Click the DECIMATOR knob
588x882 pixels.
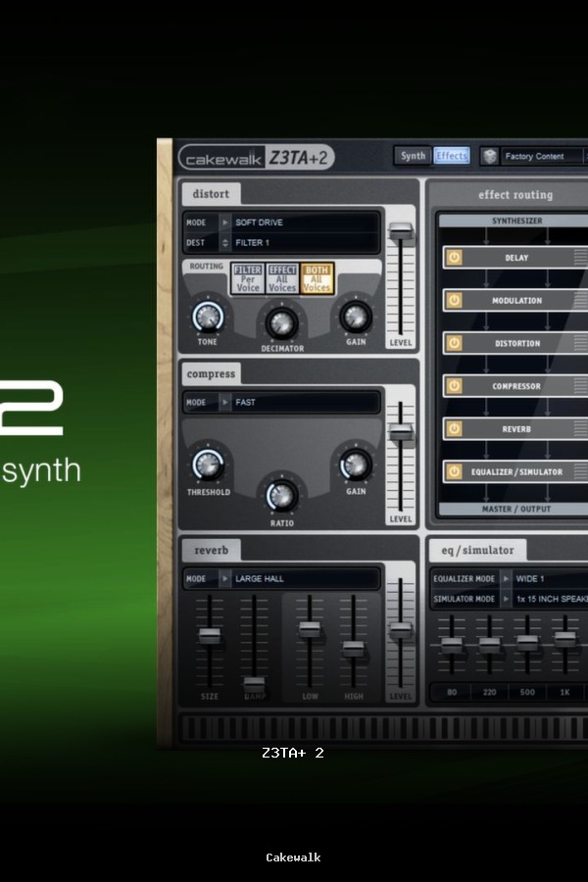tap(281, 322)
